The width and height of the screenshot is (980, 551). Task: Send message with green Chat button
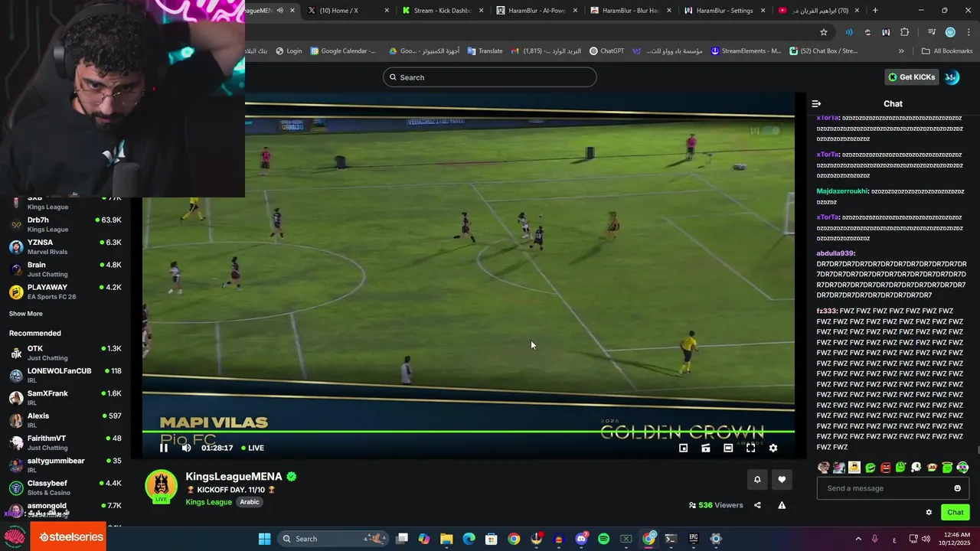(955, 513)
